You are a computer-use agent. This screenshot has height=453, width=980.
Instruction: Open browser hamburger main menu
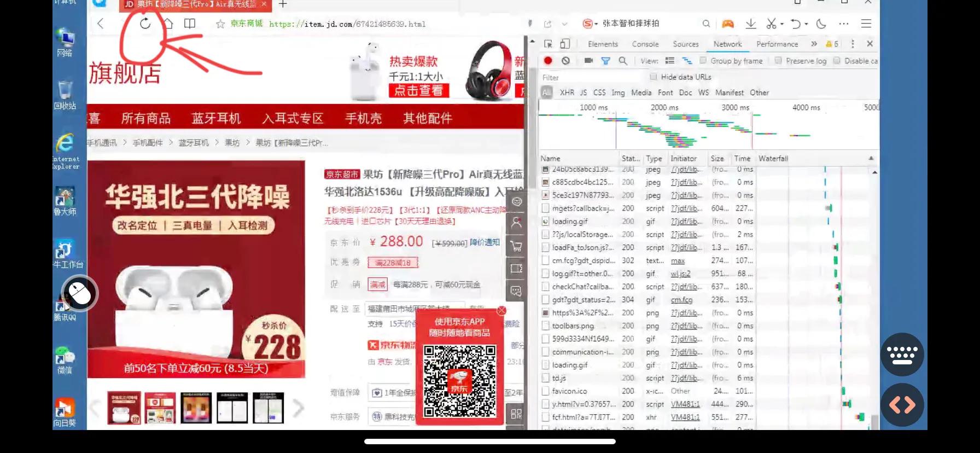pyautogui.click(x=866, y=24)
